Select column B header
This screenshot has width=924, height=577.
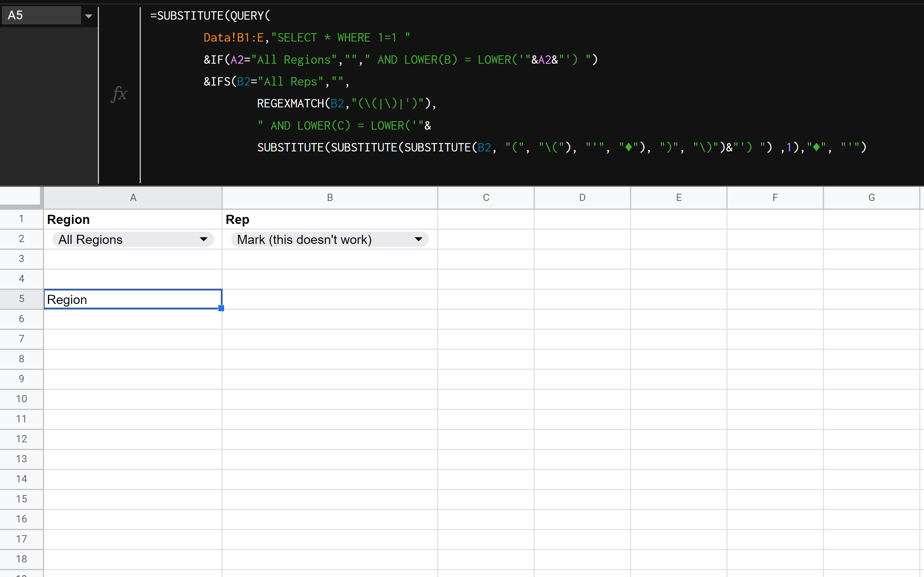330,197
